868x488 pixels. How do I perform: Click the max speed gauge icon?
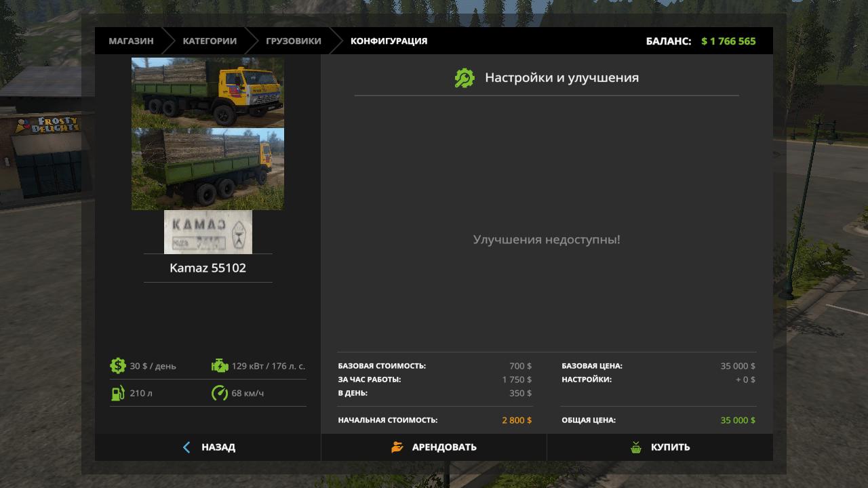(220, 393)
